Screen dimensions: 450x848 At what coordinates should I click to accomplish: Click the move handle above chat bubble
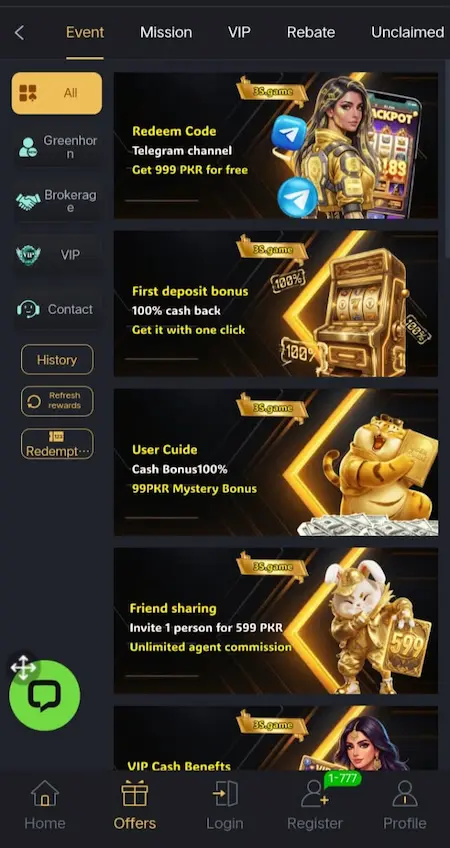(x=23, y=667)
